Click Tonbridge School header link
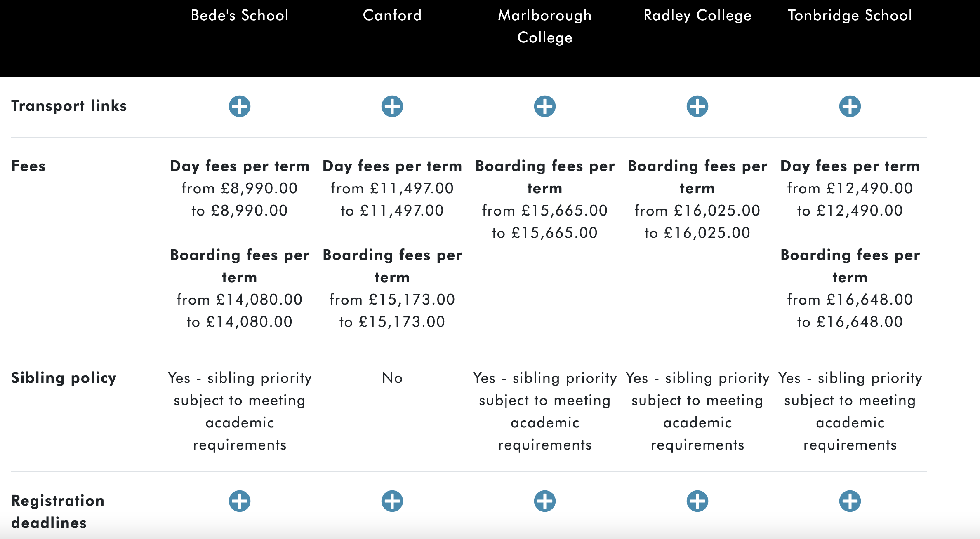This screenshot has width=980, height=539. tap(850, 15)
